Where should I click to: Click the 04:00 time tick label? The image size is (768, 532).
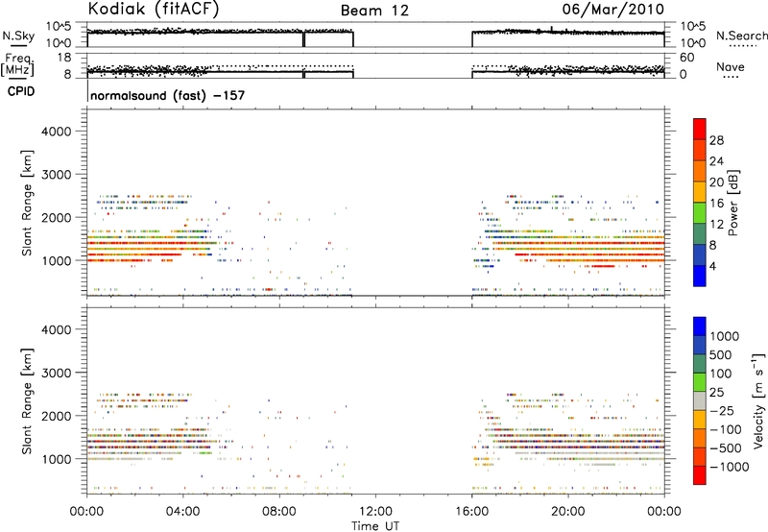(183, 512)
